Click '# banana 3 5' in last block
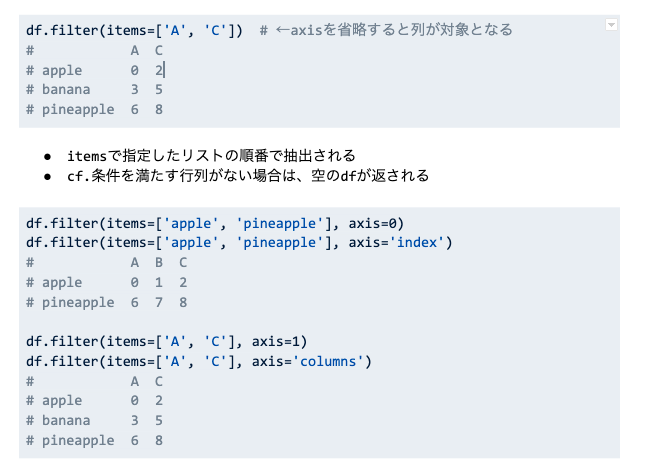The height and width of the screenshot is (467, 648). [x=94, y=420]
